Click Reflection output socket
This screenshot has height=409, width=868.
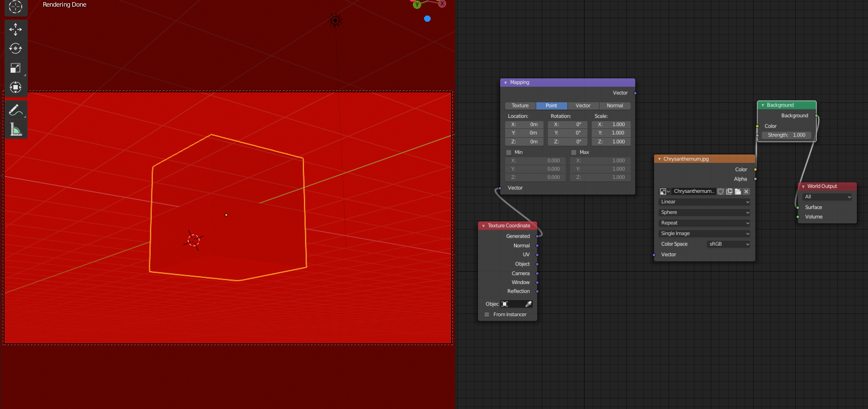point(537,291)
